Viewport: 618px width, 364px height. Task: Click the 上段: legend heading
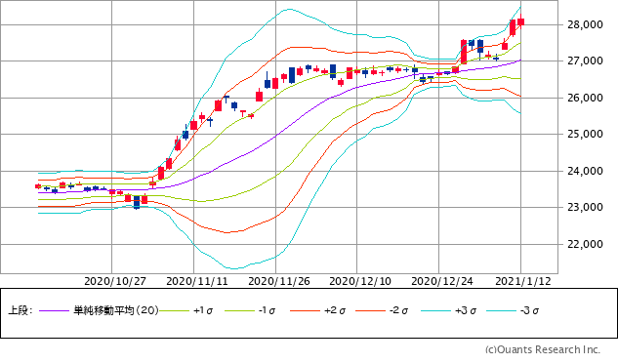click(x=20, y=311)
